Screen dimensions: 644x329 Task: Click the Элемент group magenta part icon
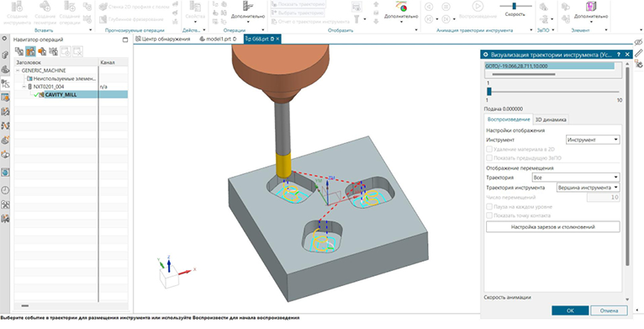pos(590,6)
